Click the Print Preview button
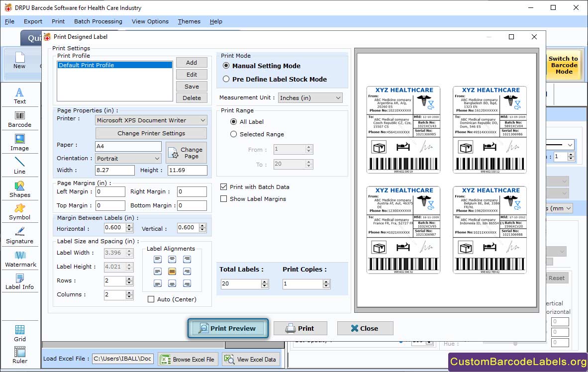 pos(228,329)
